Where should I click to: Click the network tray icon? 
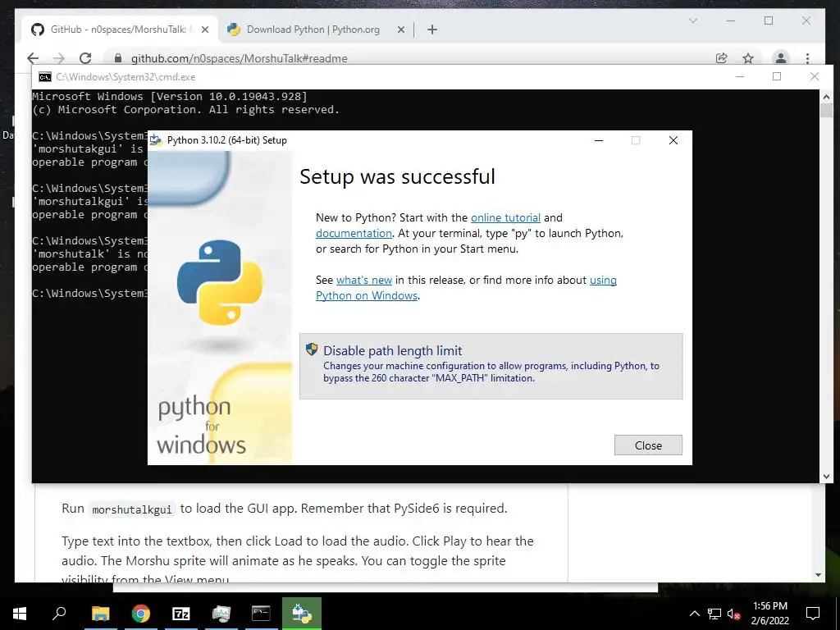(x=714, y=614)
